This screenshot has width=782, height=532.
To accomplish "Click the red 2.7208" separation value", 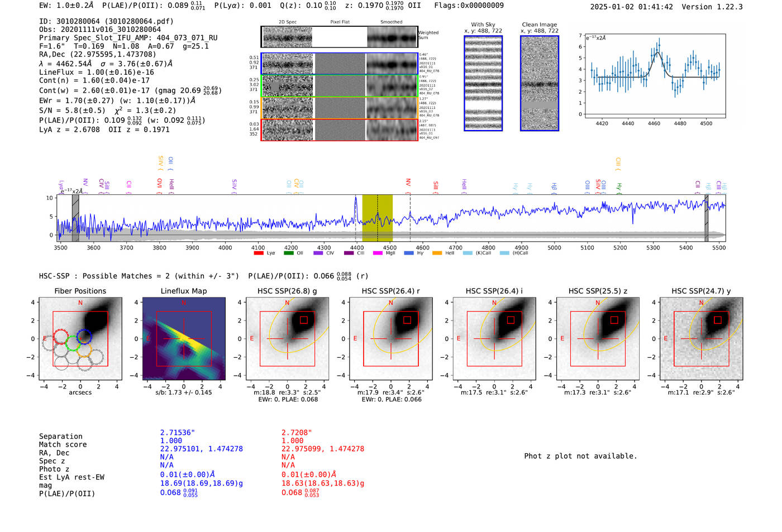I will point(297,433).
